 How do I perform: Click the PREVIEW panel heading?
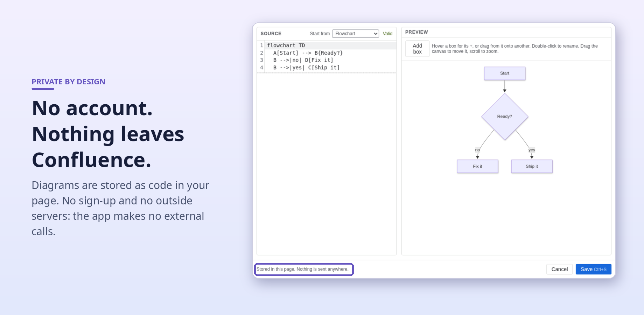(x=416, y=32)
